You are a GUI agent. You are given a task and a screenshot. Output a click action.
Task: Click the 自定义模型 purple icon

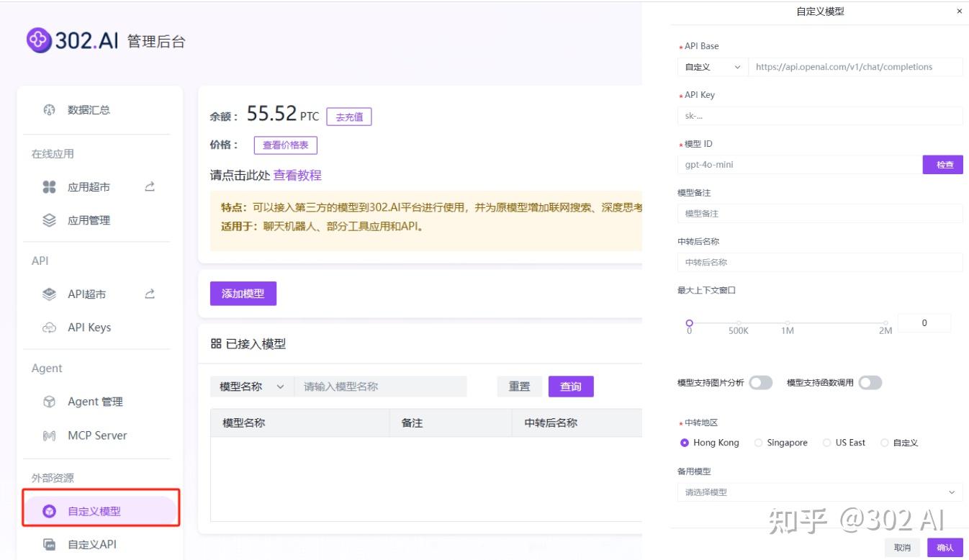point(50,512)
